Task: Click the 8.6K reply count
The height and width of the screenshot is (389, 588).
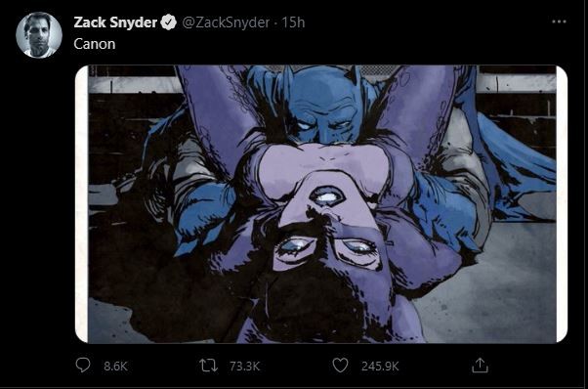Action: 115,367
